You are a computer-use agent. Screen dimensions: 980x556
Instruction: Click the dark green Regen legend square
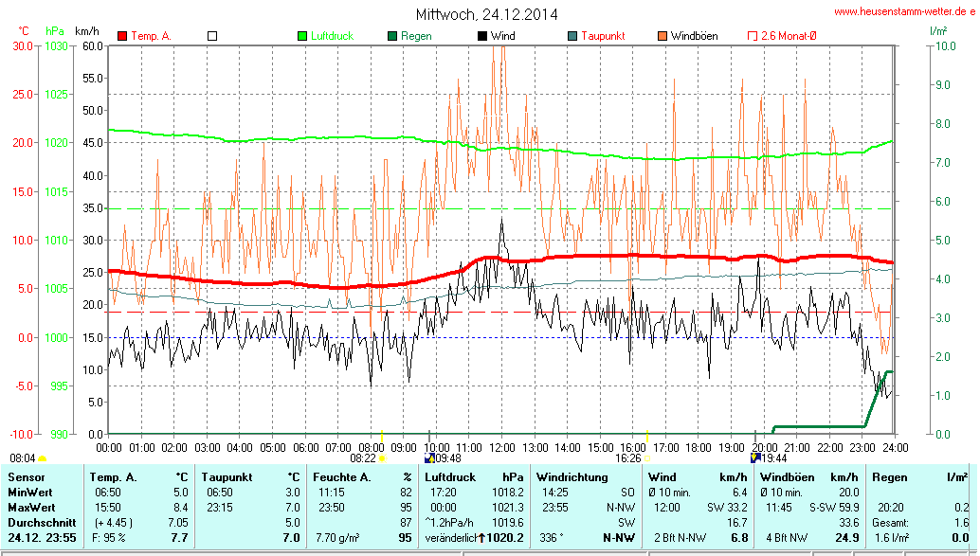coord(392,36)
